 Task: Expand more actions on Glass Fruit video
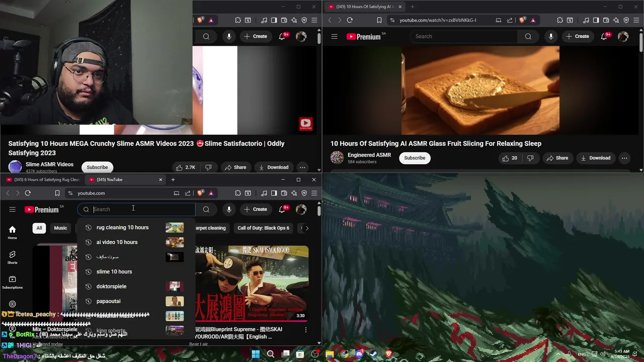click(624, 158)
